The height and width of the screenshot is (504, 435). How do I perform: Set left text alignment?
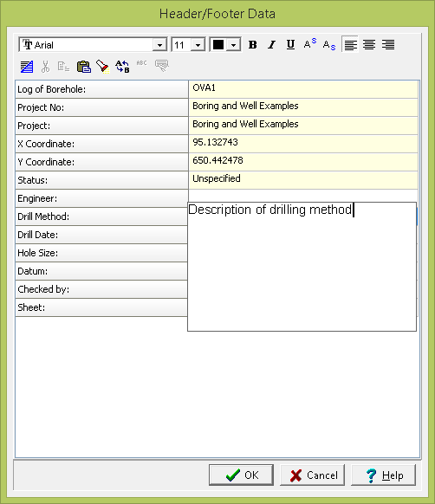tap(350, 45)
